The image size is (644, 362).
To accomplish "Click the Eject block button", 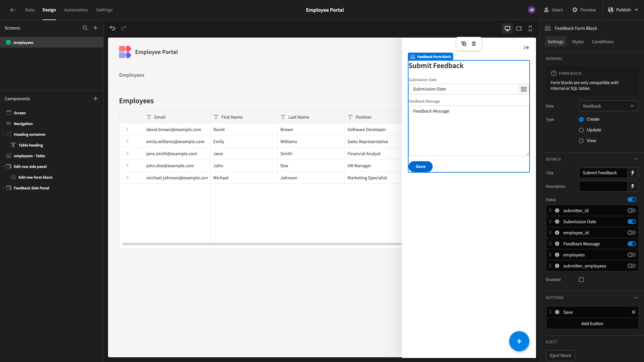I will 560,356.
